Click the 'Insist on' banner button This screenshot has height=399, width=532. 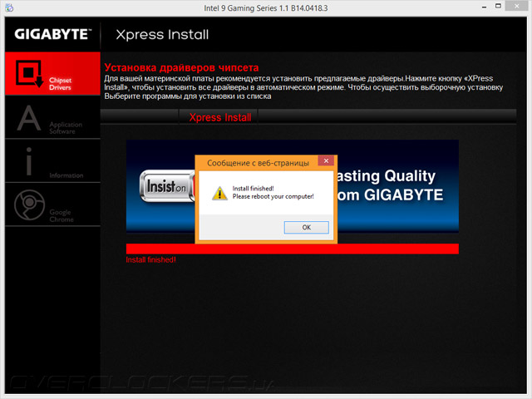click(166, 186)
